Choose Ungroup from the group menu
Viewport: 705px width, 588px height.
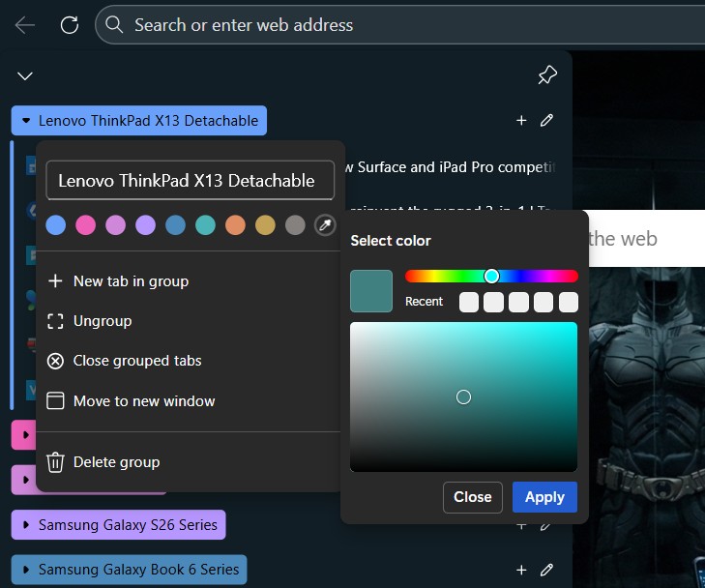pyautogui.click(x=102, y=321)
